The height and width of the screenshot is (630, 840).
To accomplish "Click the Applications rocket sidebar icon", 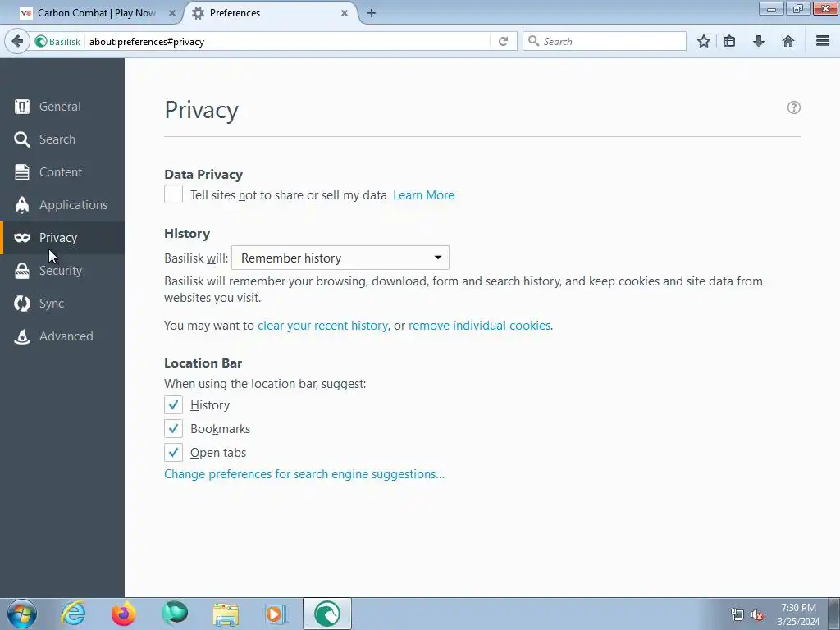I will (22, 204).
